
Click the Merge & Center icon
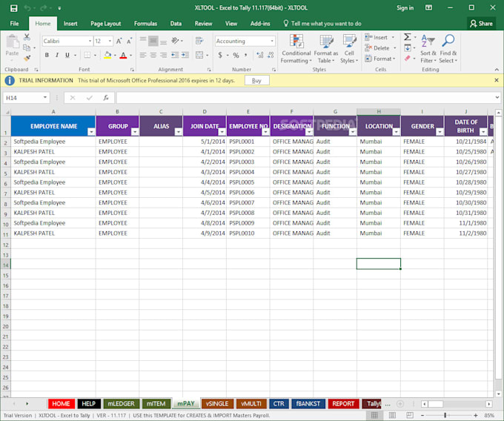199,55
